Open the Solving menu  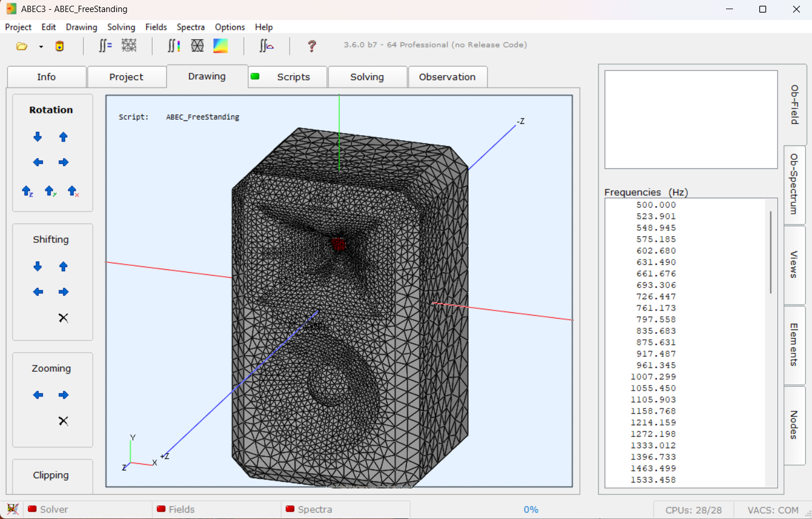(121, 27)
